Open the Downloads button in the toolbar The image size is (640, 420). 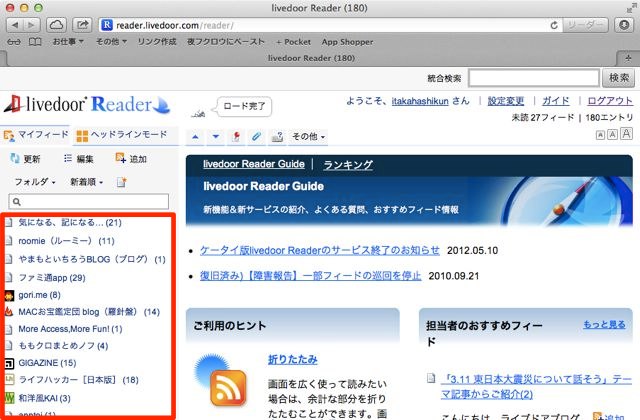624,25
